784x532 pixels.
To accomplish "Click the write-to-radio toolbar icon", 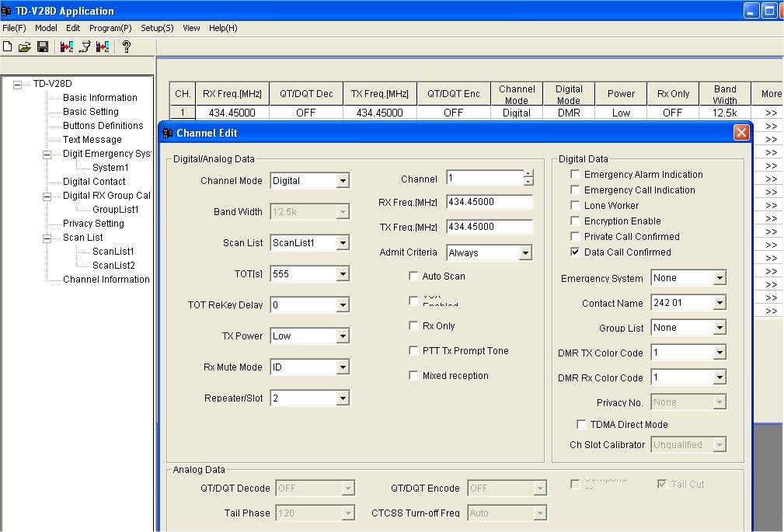I will (103, 47).
